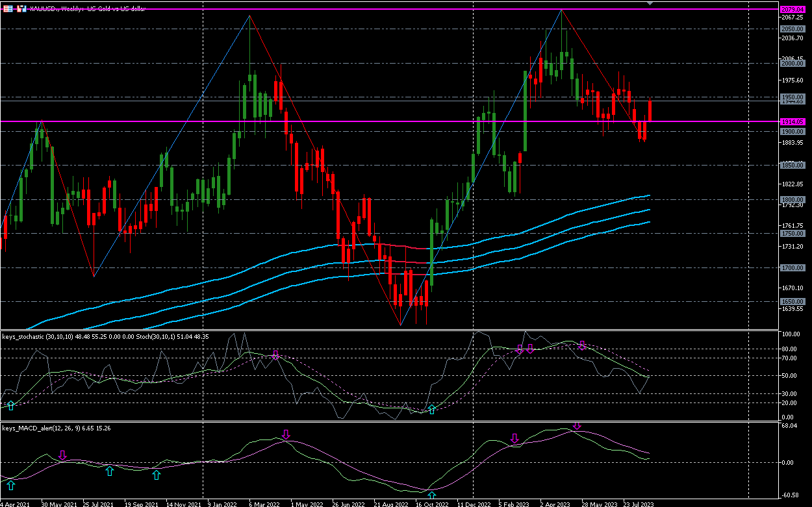The image size is (812, 507).
Task: Click the 11 Dec 2022 date label
Action: pyautogui.click(x=473, y=503)
